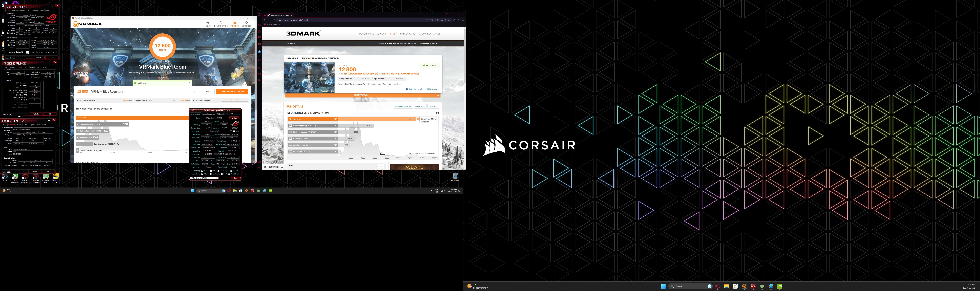Click the GPU-Z BIOS export arrow icon
Viewport: 980px width, 291px height.
pos(230,131)
